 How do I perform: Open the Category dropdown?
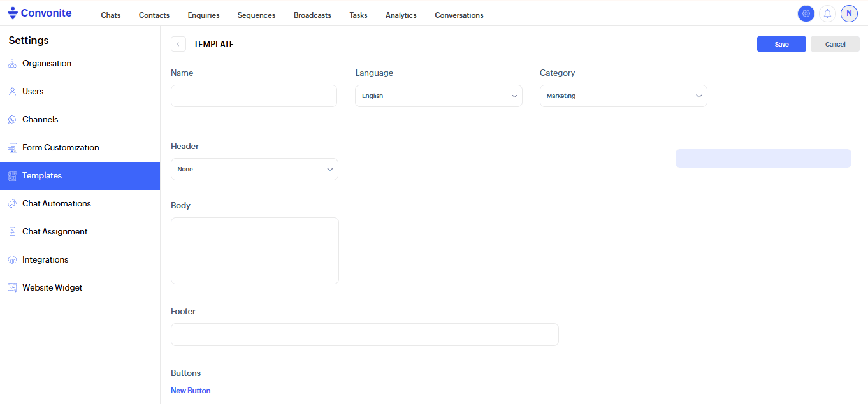click(623, 96)
